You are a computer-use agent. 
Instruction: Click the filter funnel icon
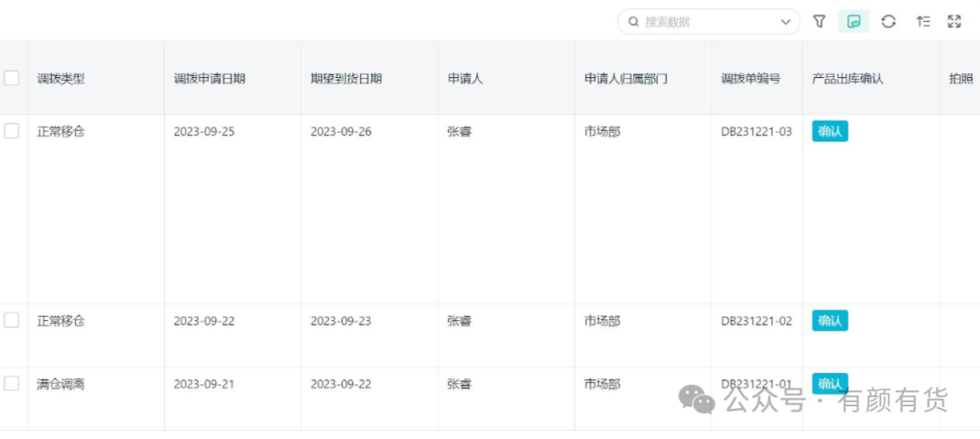pyautogui.click(x=819, y=22)
